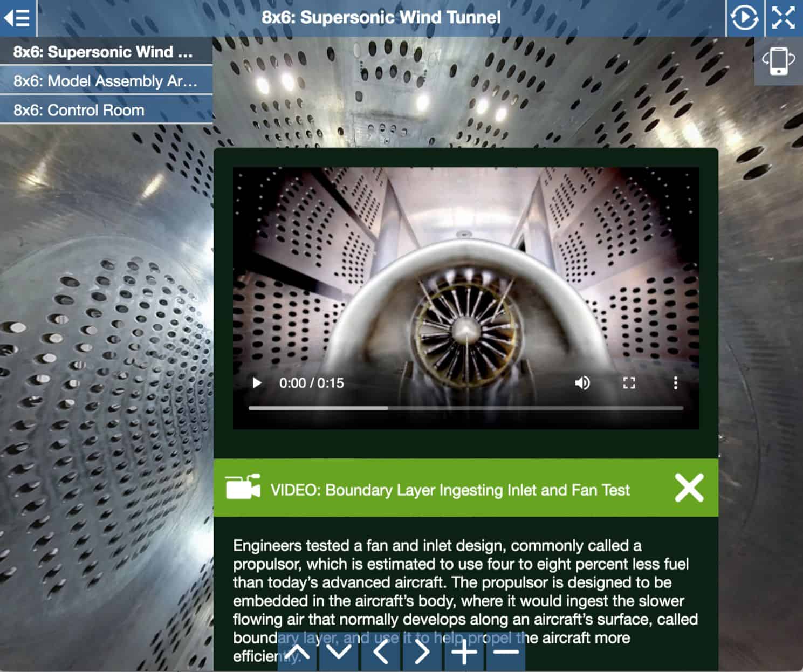Play the Boundary Layer video
803x672 pixels.
tap(257, 383)
